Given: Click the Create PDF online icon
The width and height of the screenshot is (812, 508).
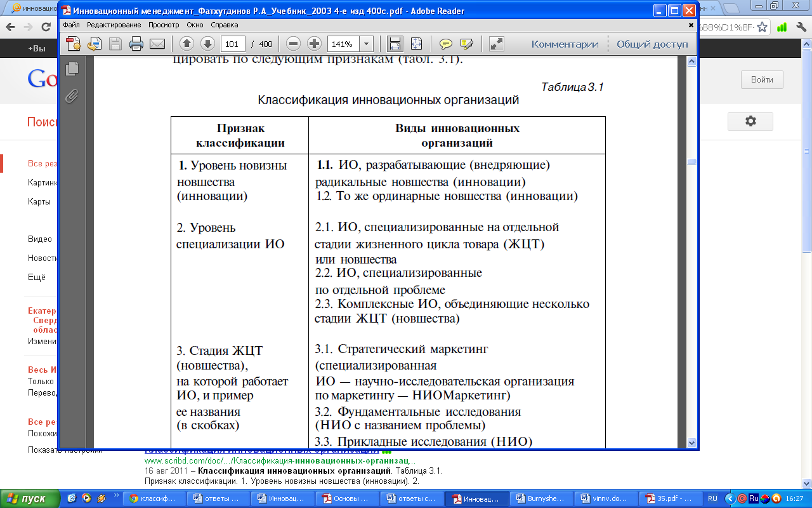Looking at the screenshot, I should 74,44.
